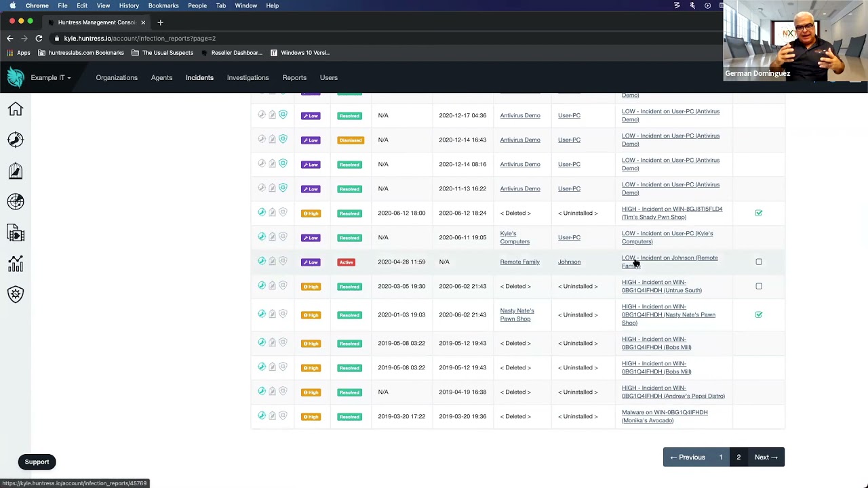Open the huntresslabs.com Bookmarks folder
This screenshot has height=488, width=868.
(81, 53)
